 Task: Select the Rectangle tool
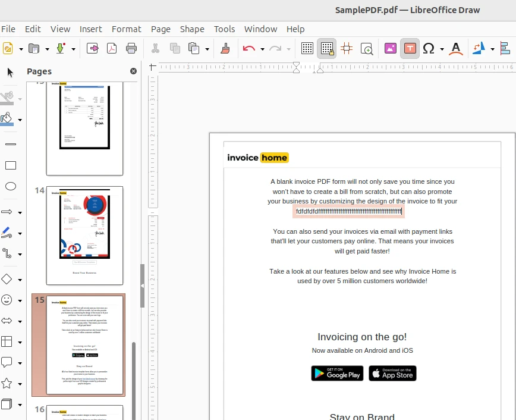(x=11, y=165)
